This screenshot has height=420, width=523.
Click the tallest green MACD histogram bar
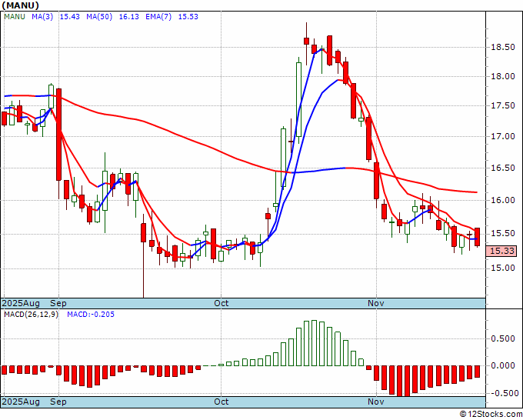point(314,343)
